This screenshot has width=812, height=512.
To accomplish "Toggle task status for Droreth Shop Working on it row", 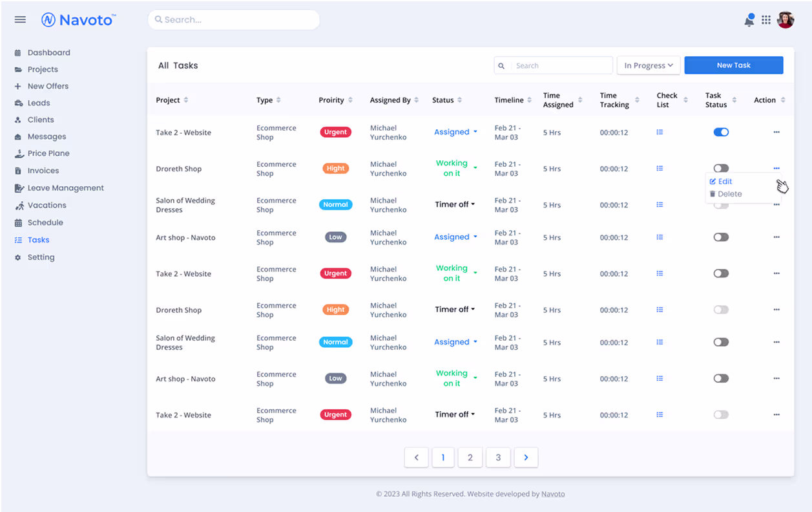I will (x=721, y=168).
